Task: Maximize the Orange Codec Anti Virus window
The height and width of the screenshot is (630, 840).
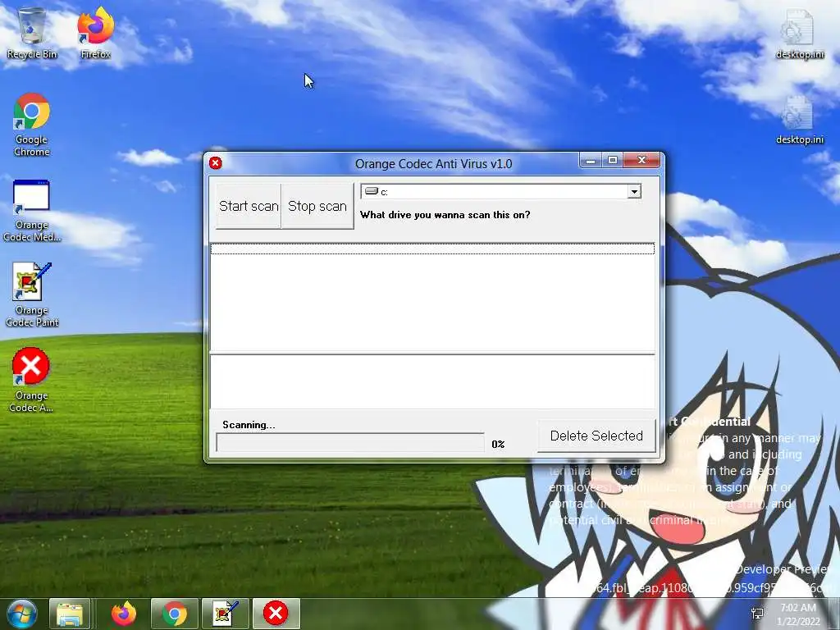Action: (x=613, y=160)
